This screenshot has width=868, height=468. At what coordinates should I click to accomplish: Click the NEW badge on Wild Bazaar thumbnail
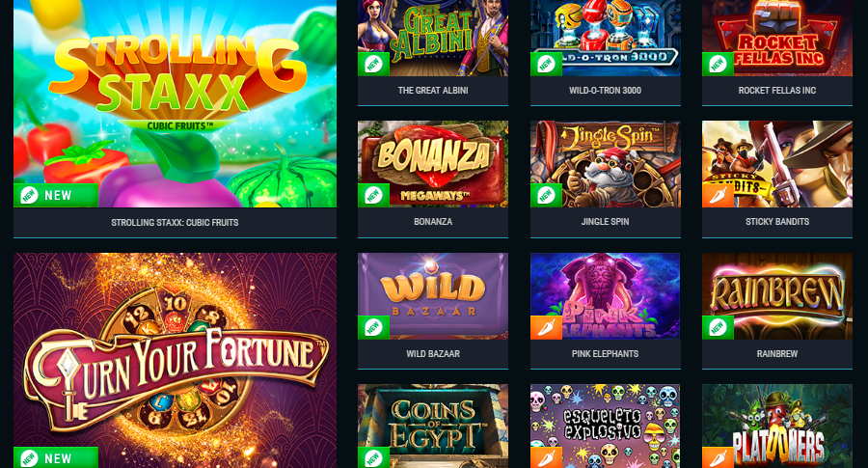(373, 327)
